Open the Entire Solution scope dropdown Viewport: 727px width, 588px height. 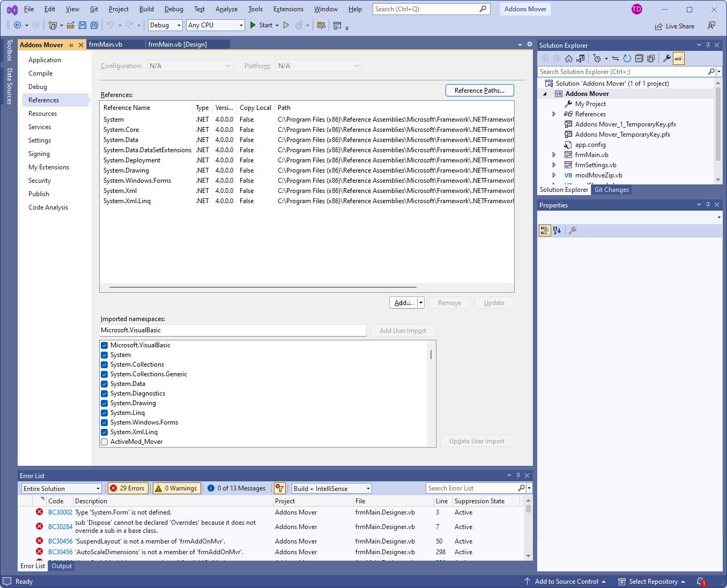pyautogui.click(x=62, y=488)
